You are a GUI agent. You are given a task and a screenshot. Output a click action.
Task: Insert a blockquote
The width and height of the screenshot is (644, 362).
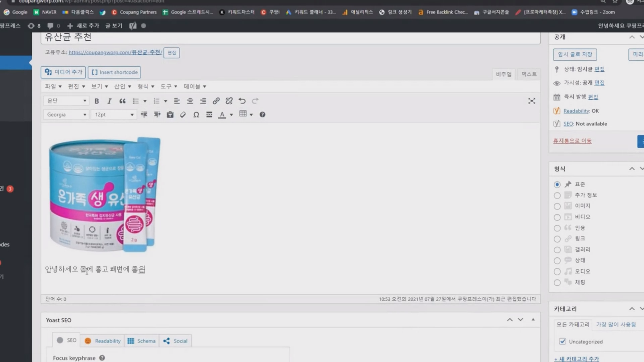(x=122, y=101)
